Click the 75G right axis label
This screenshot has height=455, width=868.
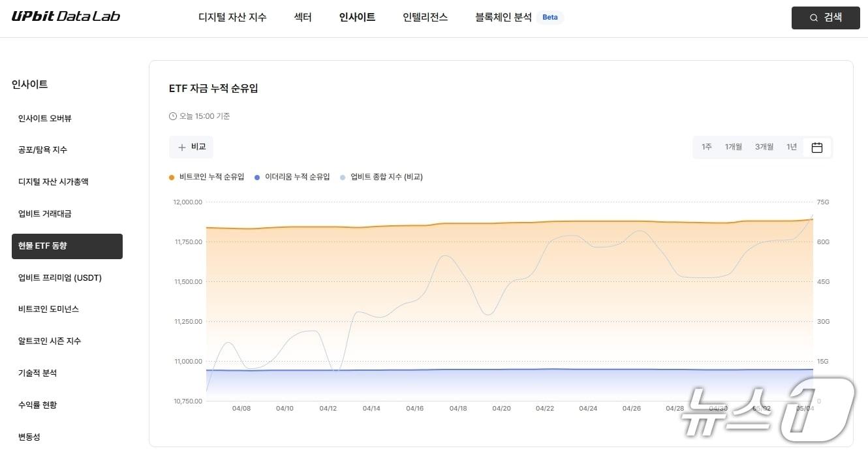point(823,202)
